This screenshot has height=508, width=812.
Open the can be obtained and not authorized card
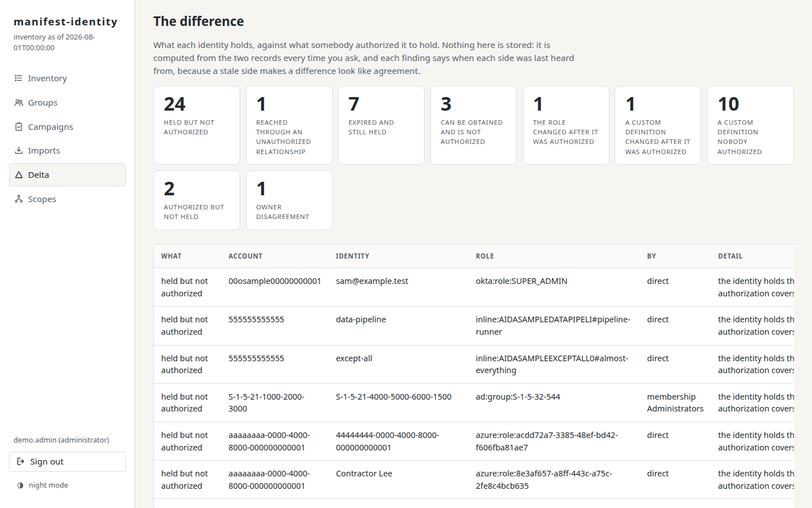[474, 125]
